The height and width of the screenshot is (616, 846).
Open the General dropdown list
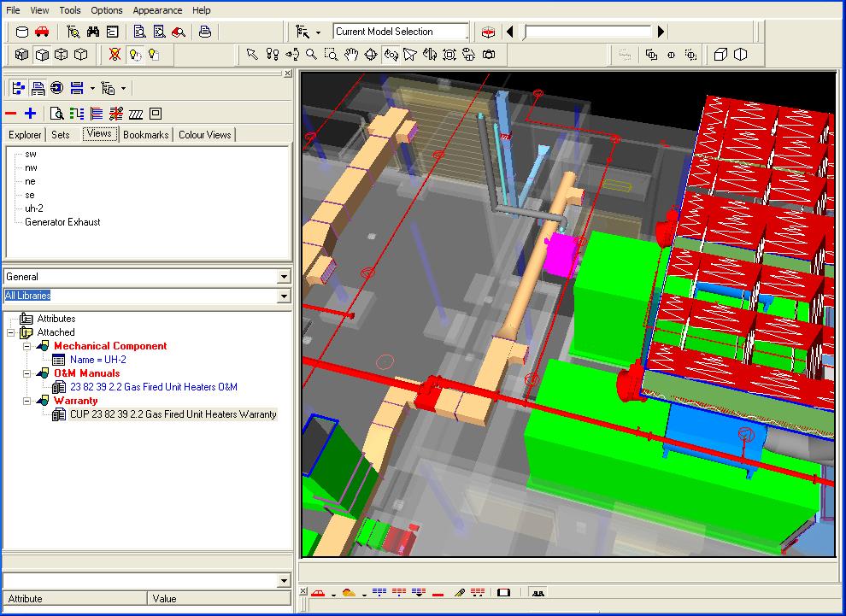click(x=284, y=277)
